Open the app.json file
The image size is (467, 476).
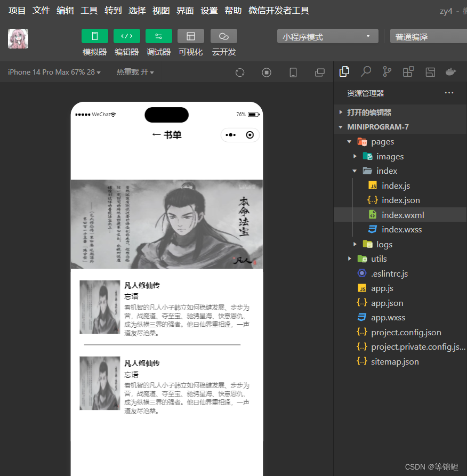(x=400, y=303)
